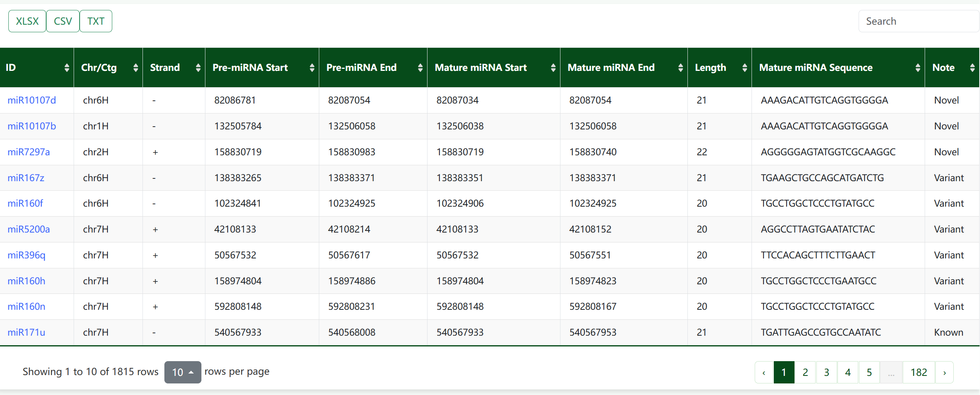Jump to last page 182
The image size is (980, 395).
coord(919,372)
